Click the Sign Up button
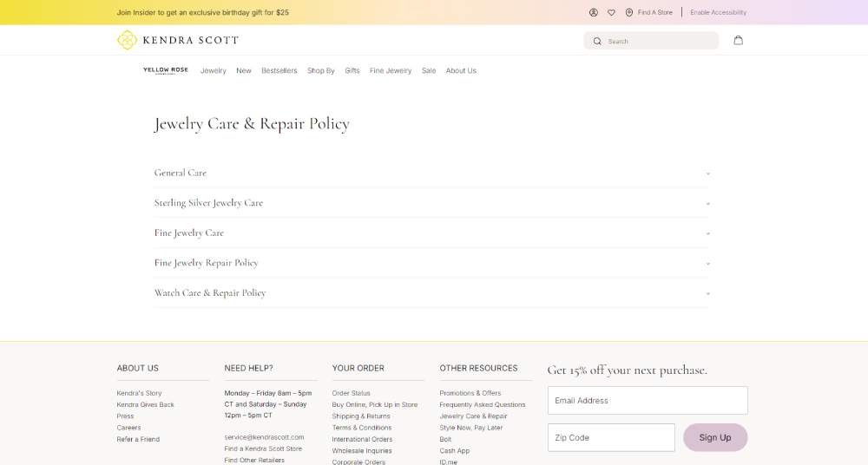Viewport: 868px width, 465px height. tap(715, 437)
